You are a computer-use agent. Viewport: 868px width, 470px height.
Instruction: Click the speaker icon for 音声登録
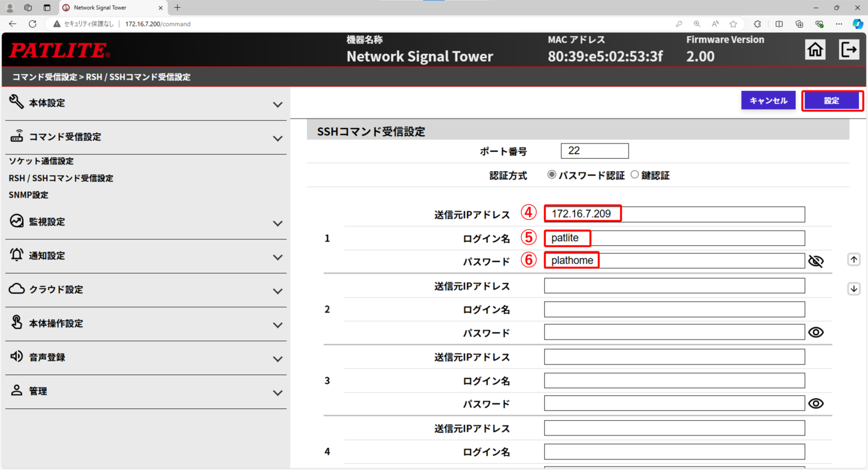(15, 357)
